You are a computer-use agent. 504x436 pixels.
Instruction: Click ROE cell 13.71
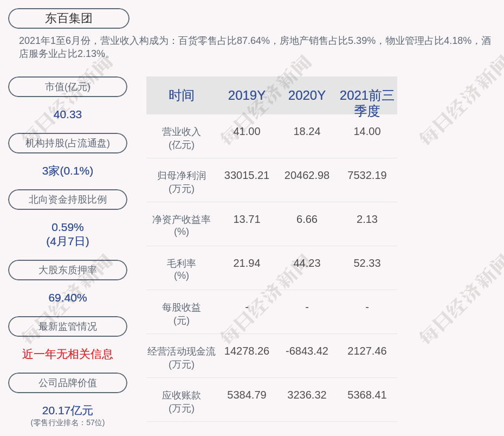pyautogui.click(x=247, y=219)
